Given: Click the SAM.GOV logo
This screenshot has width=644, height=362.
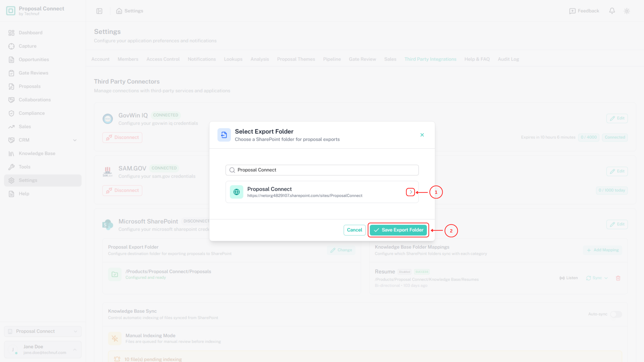Looking at the screenshot, I should (108, 172).
